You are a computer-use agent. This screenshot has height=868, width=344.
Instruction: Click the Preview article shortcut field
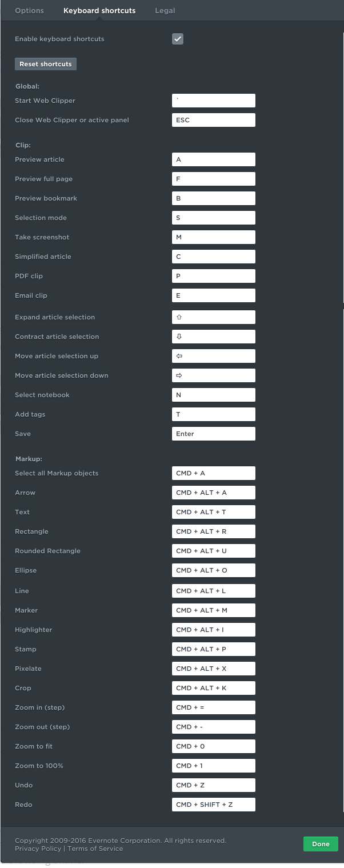click(213, 159)
